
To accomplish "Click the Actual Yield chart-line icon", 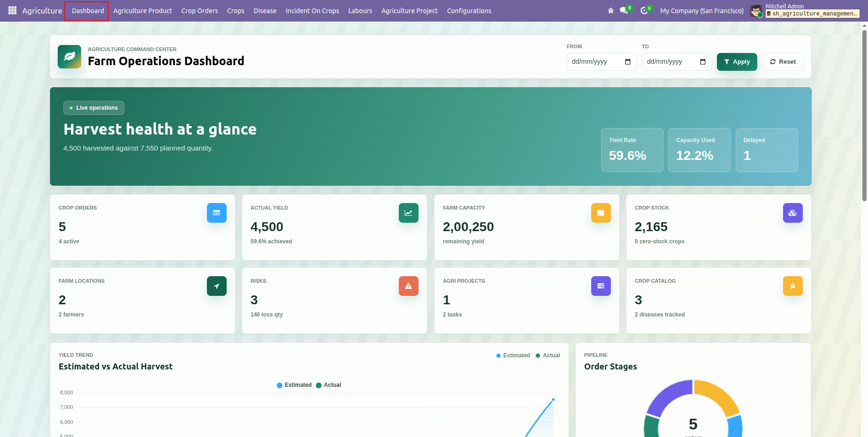I will tap(409, 213).
